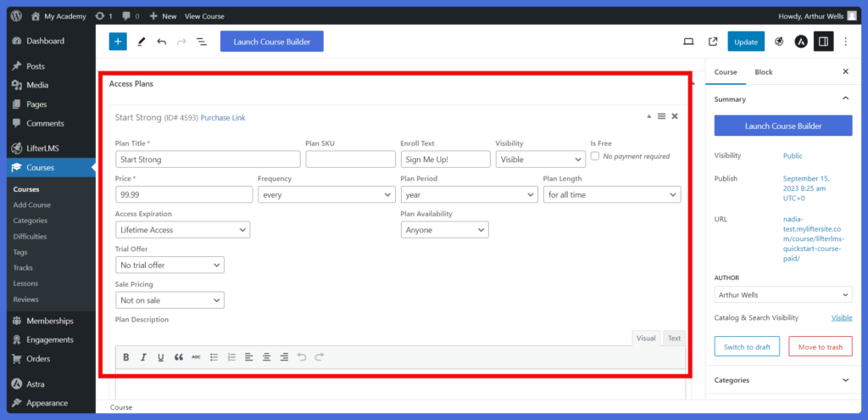Image resolution: width=868 pixels, height=420 pixels.
Task: Toggle the settings sidebar panel icon
Action: 823,42
